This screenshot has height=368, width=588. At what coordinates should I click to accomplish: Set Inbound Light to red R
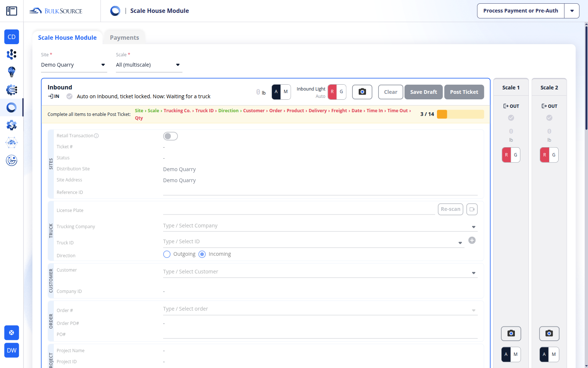(332, 92)
